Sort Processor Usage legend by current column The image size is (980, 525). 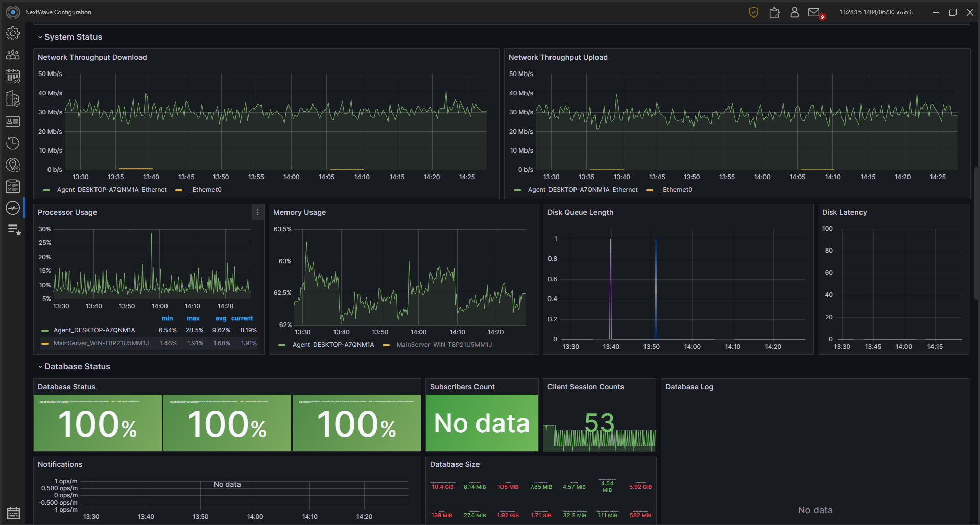tap(242, 318)
